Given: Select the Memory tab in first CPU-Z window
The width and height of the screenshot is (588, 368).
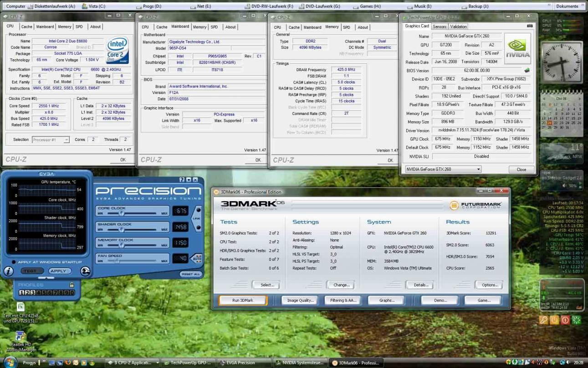Looking at the screenshot, I should click(64, 27).
